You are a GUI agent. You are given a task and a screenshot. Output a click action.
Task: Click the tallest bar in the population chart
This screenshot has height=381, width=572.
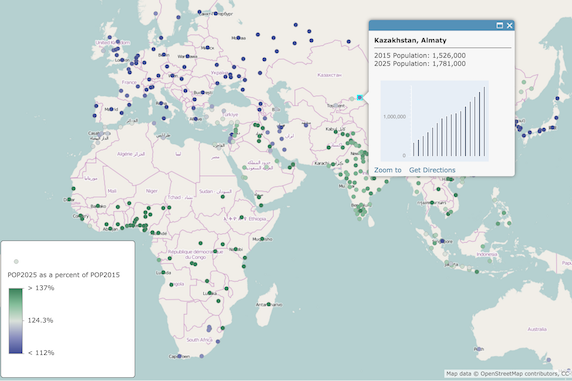click(484, 122)
